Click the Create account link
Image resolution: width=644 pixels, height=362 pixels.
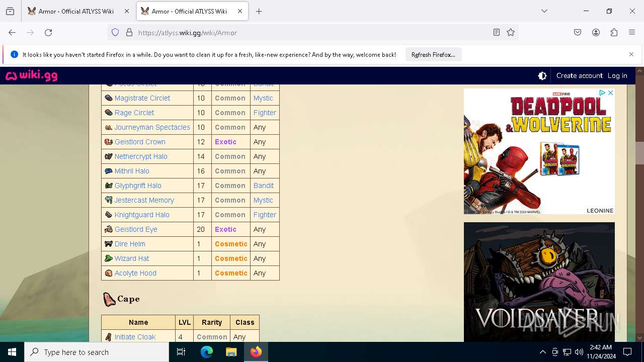[579, 76]
